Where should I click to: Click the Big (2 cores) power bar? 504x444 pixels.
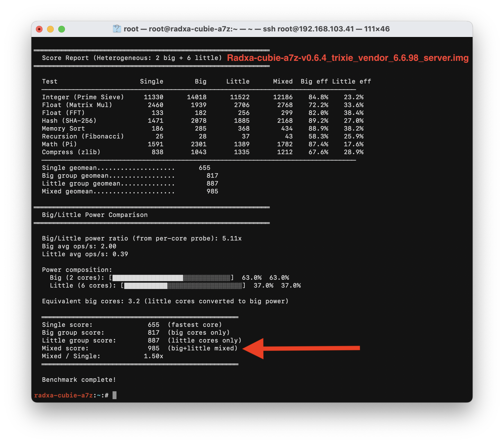pos(171,278)
